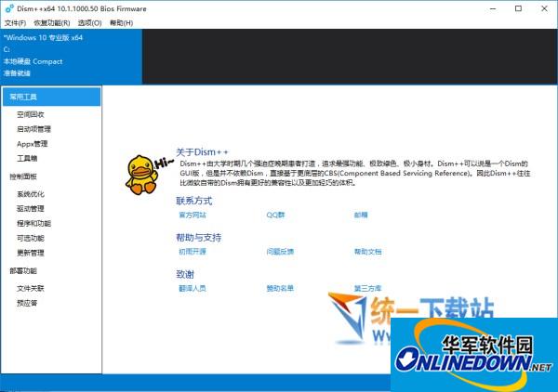
Task: Follow the 帮助文档 link
Action: pyautogui.click(x=367, y=251)
